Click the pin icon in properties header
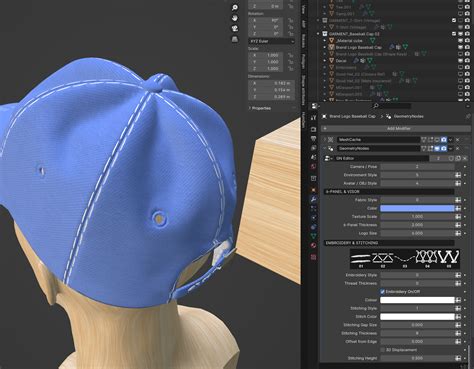The width and height of the screenshot is (474, 369). [468, 116]
